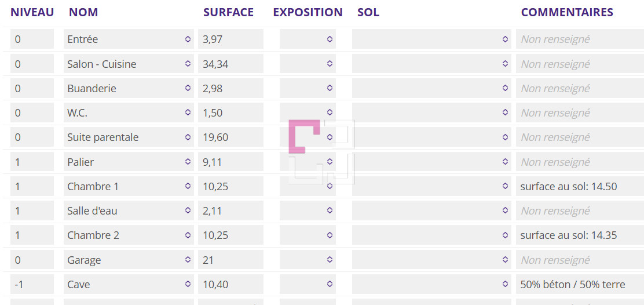Click the exposition arrows on Garage row
Screen dimensions: 644x305
click(x=330, y=259)
